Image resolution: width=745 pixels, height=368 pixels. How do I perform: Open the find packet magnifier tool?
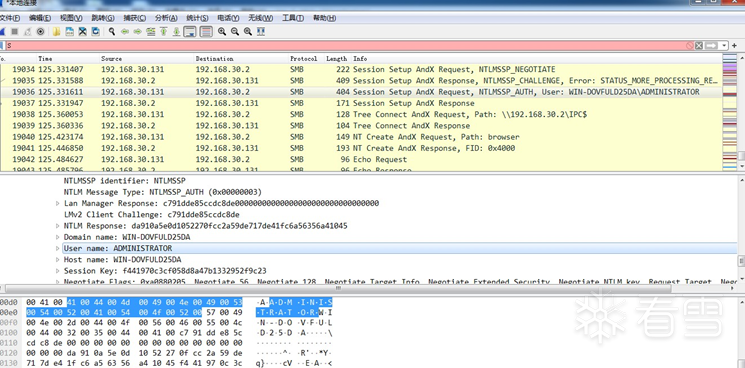(112, 31)
